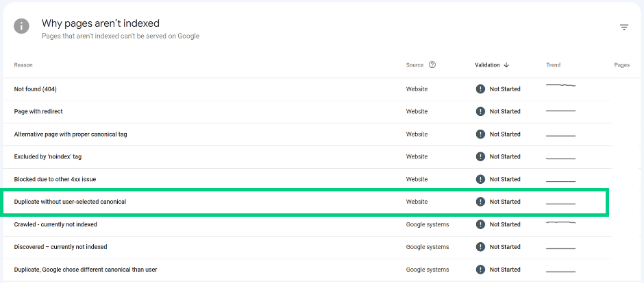Screen dimensions: 644x284
Task: Click the Not found (404) trend sparkline
Action: click(560, 86)
